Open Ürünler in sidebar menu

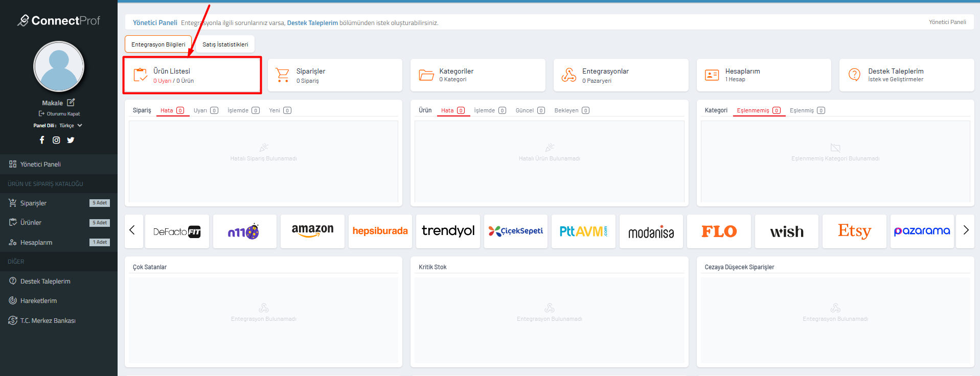point(59,222)
